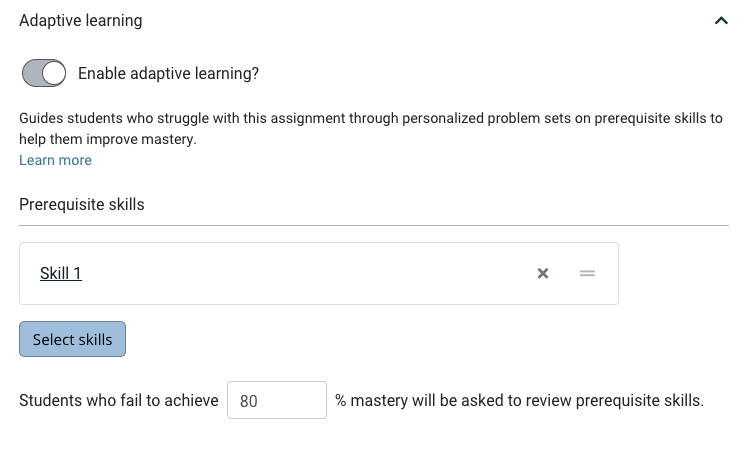This screenshot has height=452, width=748.
Task: Click the Select skills button
Action: click(73, 339)
